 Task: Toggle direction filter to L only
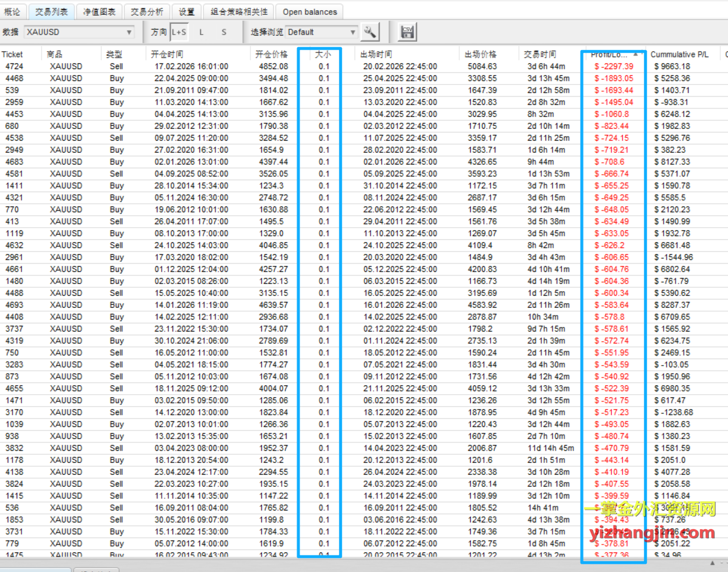pyautogui.click(x=201, y=32)
